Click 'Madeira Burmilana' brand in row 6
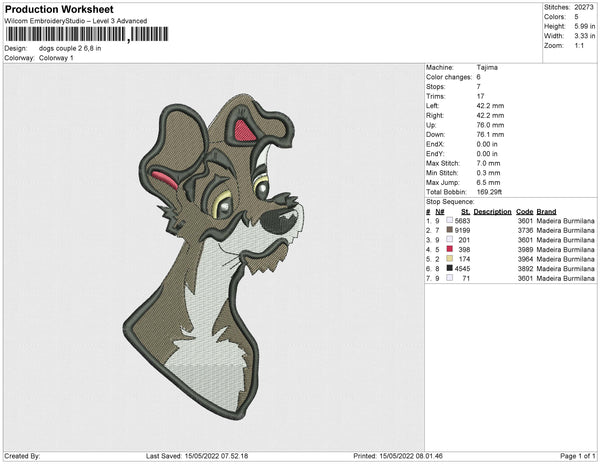Viewport: 600px width, 464px height. pos(566,269)
